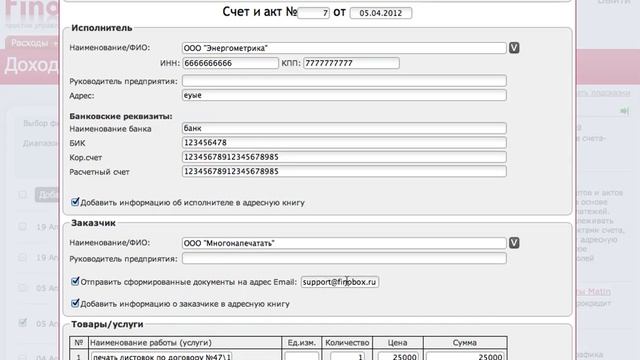Image resolution: width=640 pixels, height=360 pixels.
Task: Click the Кор.счет input field
Action: point(344,157)
